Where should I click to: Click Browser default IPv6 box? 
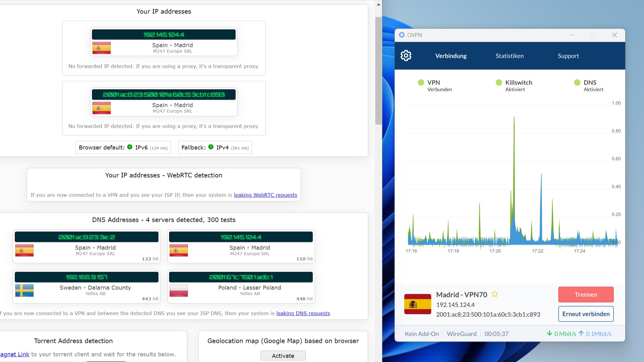123,148
